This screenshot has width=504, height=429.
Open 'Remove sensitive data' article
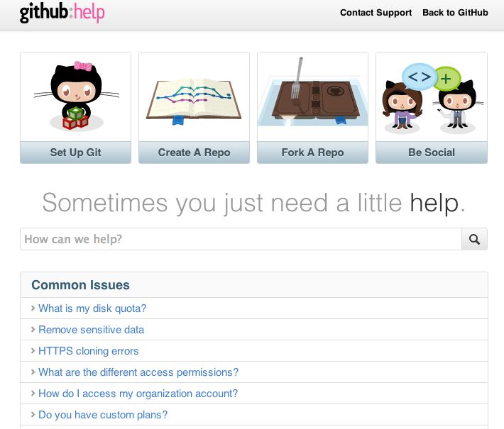92,330
